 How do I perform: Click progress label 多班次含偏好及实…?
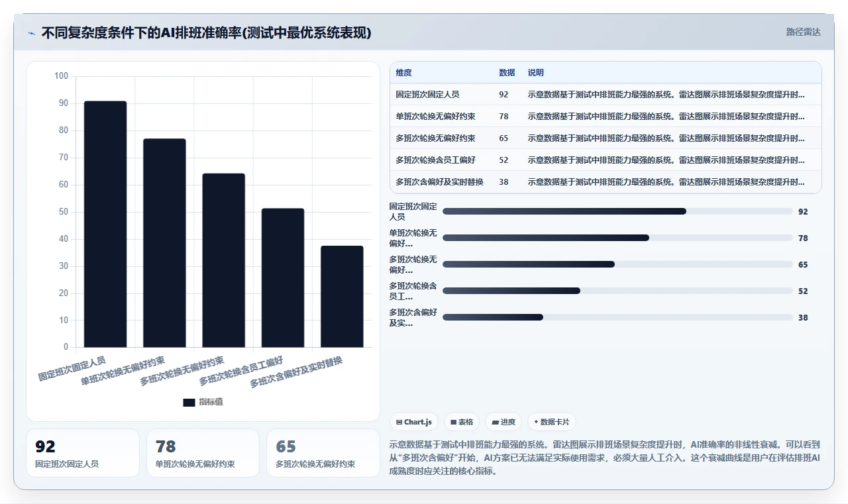(413, 317)
